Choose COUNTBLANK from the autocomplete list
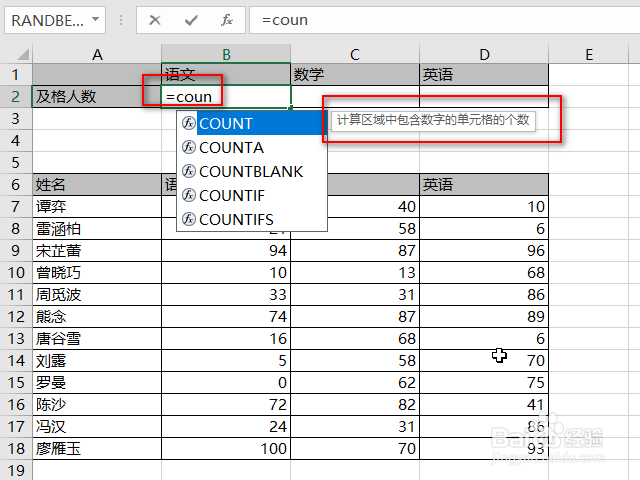 coord(252,171)
